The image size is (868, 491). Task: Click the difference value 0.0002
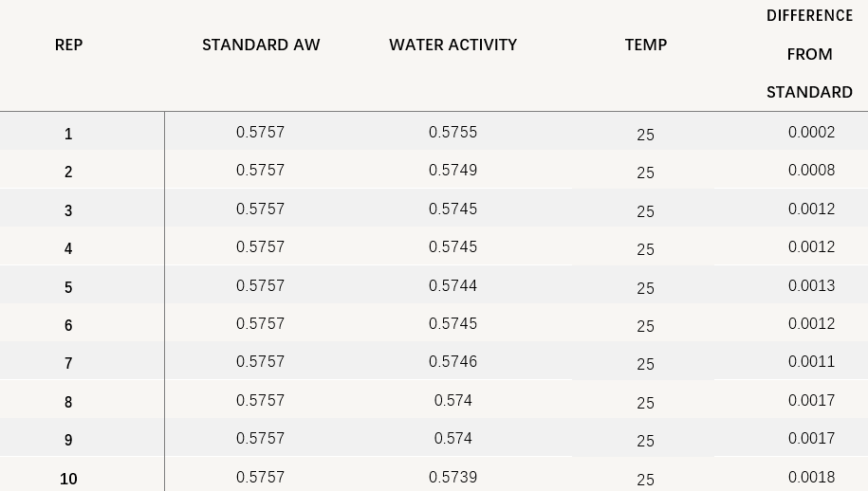(811, 132)
